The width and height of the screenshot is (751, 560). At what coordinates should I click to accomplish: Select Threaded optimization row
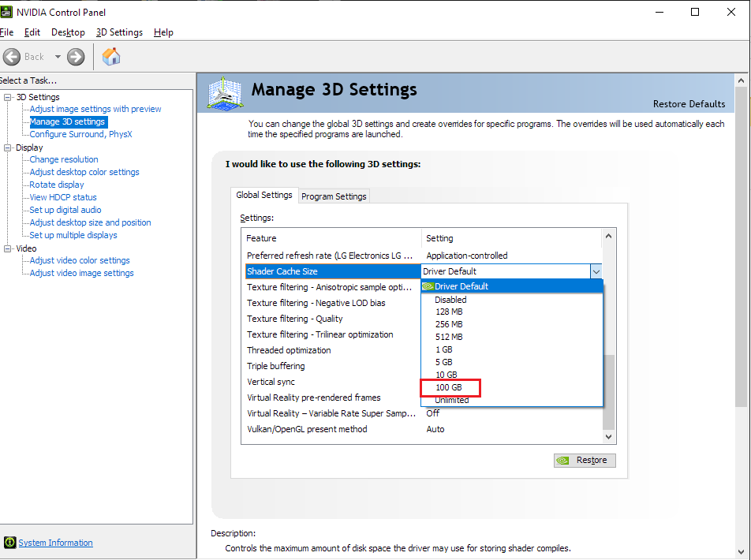pyautogui.click(x=333, y=351)
